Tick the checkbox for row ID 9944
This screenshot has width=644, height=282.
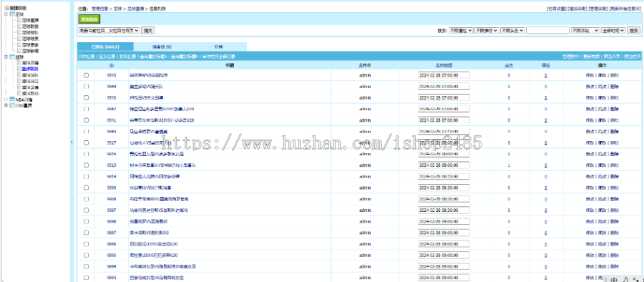pyautogui.click(x=87, y=87)
